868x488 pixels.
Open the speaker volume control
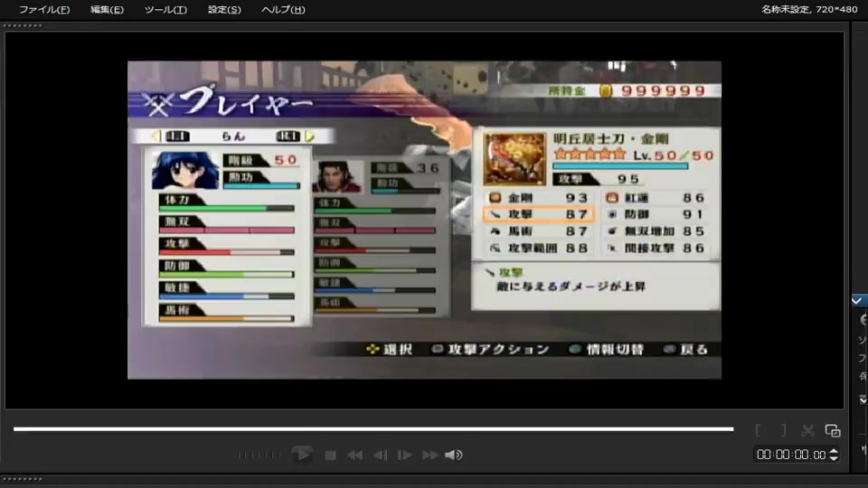(x=453, y=455)
